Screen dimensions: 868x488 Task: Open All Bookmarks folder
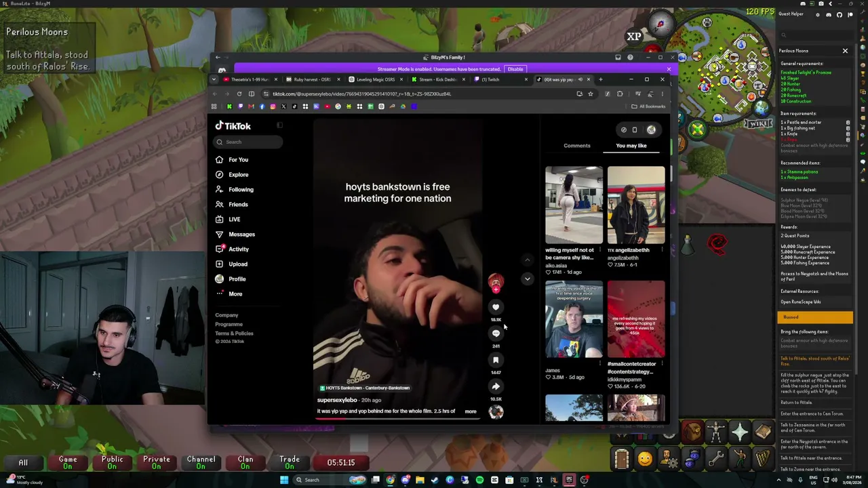[648, 106]
